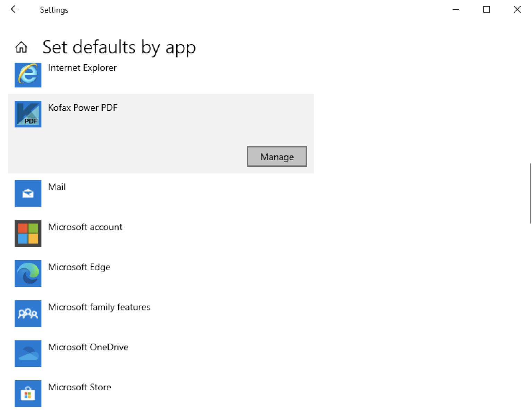Click the Kofax Power PDF app icon
Viewport: 532px width, 417px height.
click(28, 114)
